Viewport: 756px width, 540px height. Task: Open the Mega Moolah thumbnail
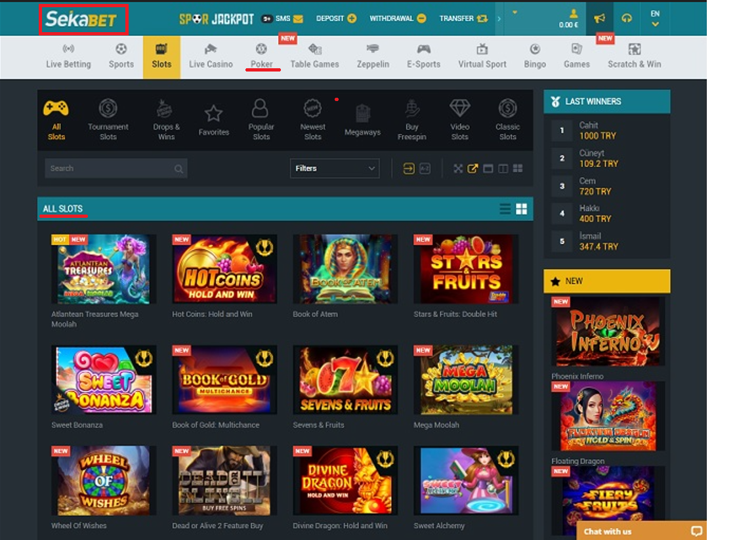tap(466, 380)
